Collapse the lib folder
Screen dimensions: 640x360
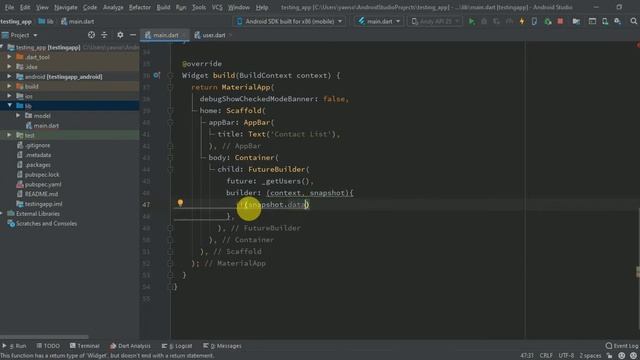click(x=9, y=106)
